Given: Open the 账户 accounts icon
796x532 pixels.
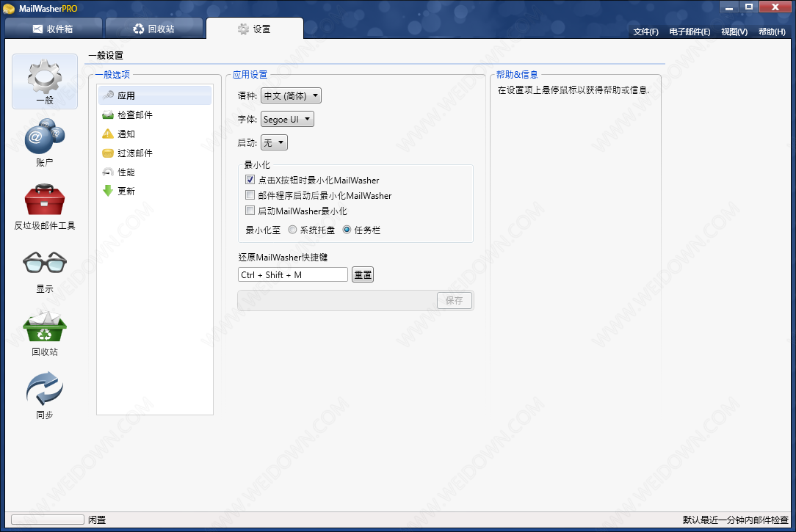Looking at the screenshot, I should (45, 136).
